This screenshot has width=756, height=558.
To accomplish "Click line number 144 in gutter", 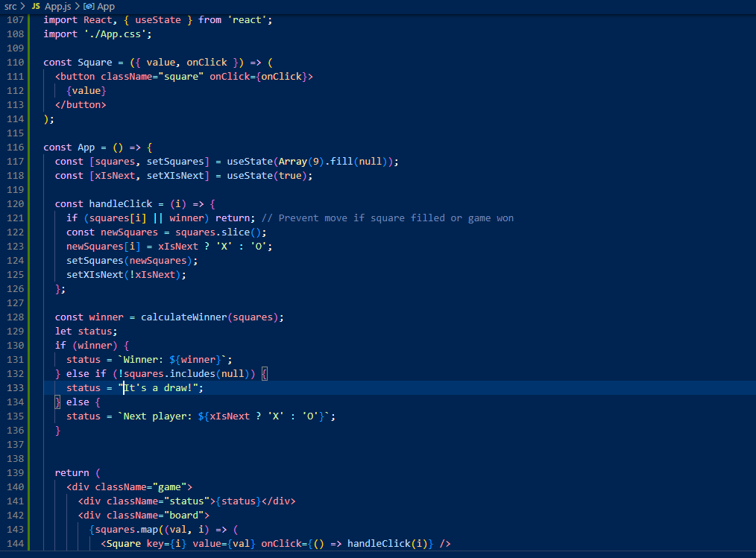I will coord(16,544).
